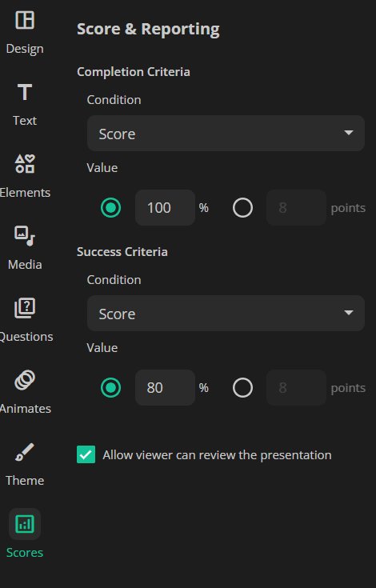Select the Scores chart icon

click(25, 524)
